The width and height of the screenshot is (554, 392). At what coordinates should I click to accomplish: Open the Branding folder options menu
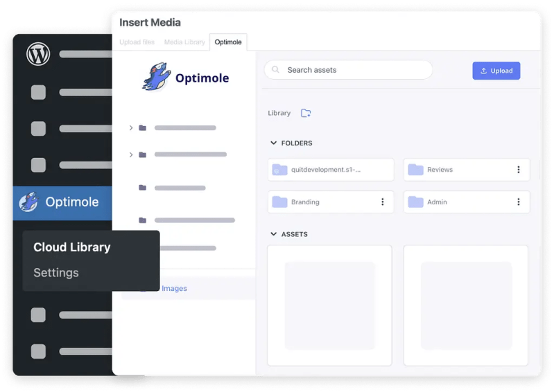click(382, 202)
